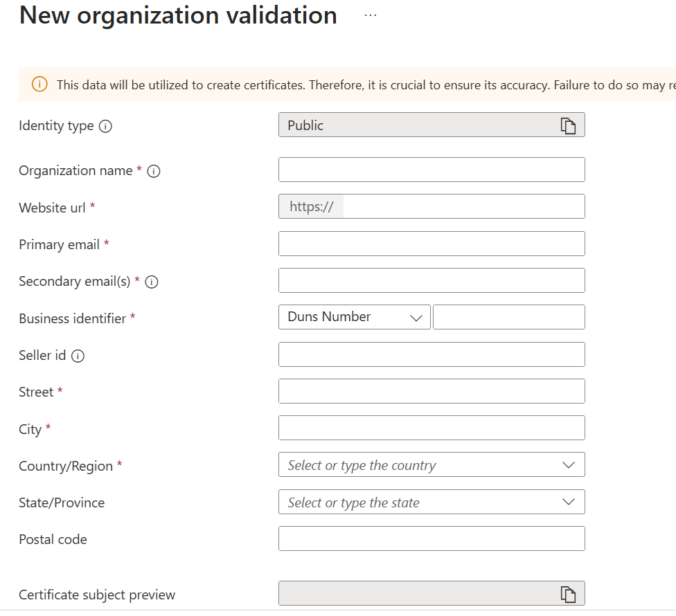Image resolution: width=676 pixels, height=616 pixels.
Task: Click the business identifier number field
Action: pyautogui.click(x=508, y=317)
